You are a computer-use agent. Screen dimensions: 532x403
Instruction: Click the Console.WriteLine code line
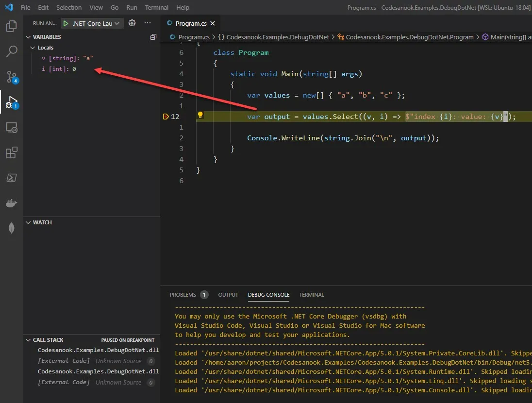point(343,138)
